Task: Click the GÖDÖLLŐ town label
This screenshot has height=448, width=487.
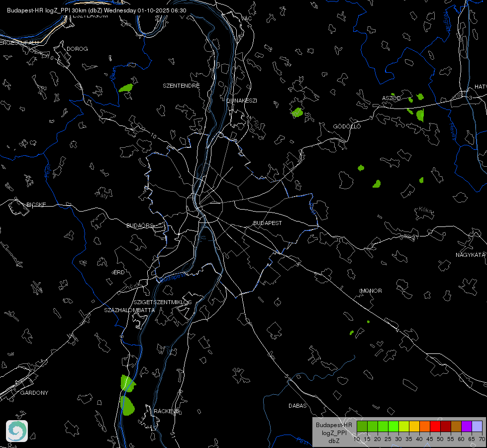Action: tap(347, 126)
